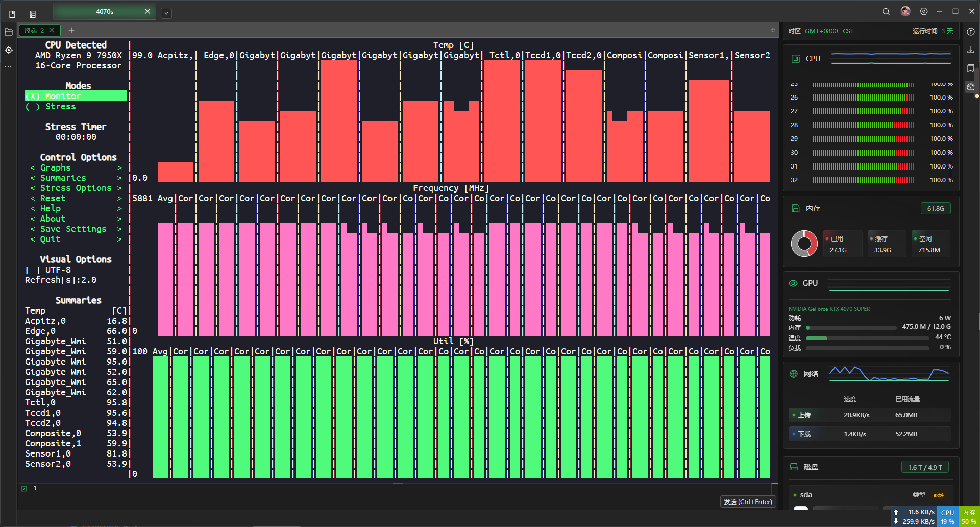Close the 终端 2 terminal tab
Screen dimensions: 980x527
coord(52,30)
